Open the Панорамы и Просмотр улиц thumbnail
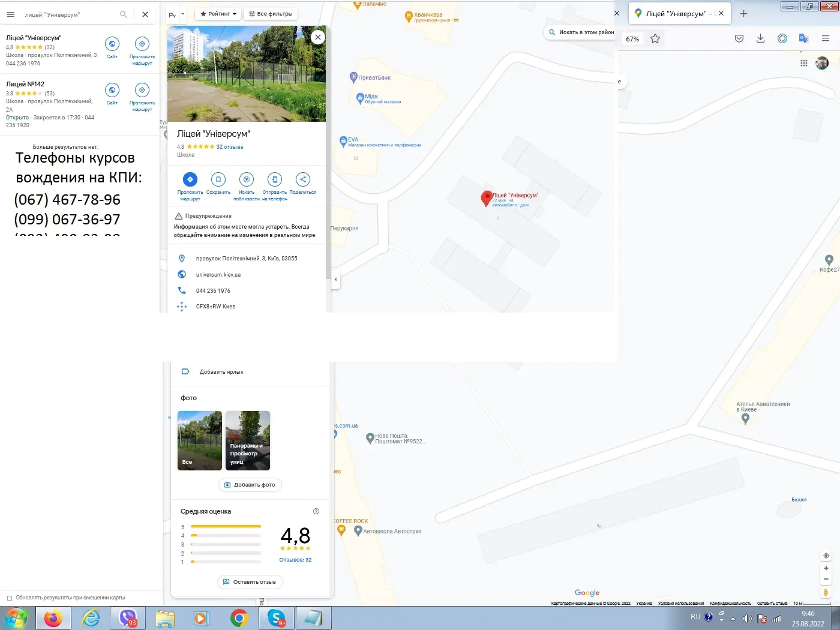This screenshot has height=630, width=840. (248, 440)
